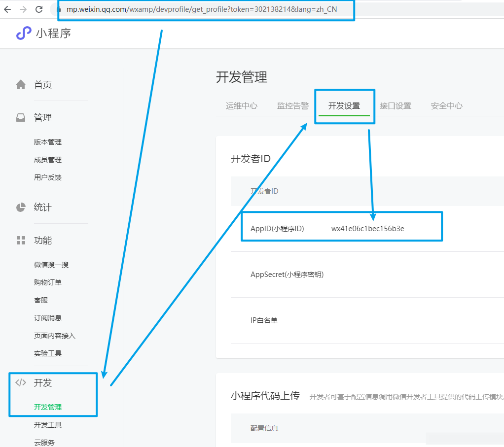Open 用户反馈 in sidebar

pyautogui.click(x=47, y=177)
